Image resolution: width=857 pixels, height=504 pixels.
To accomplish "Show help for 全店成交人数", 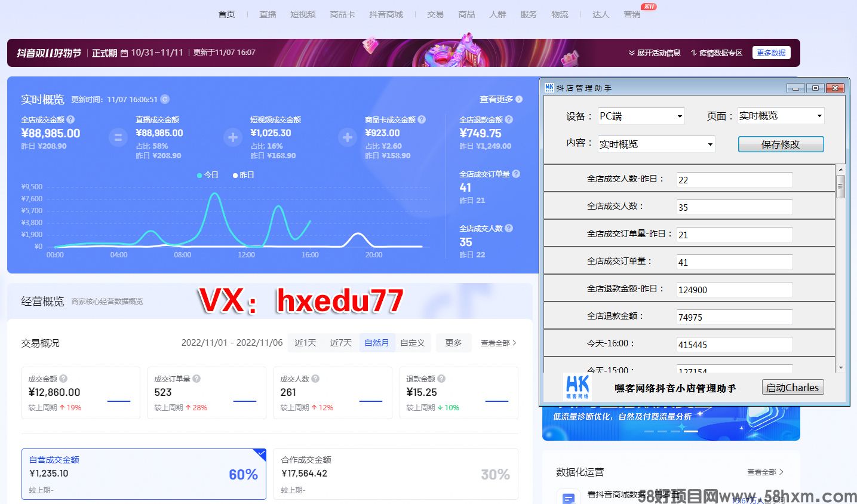I will click(509, 228).
